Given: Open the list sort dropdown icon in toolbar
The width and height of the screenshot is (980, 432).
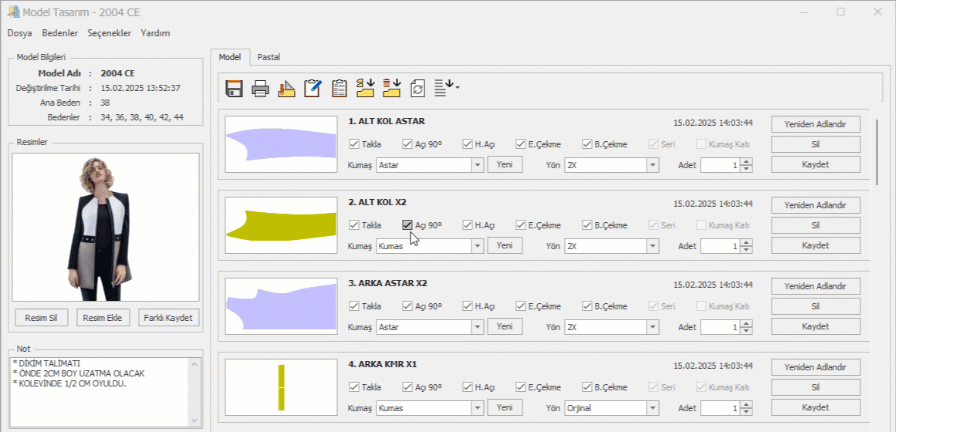Looking at the screenshot, I should coord(447,88).
